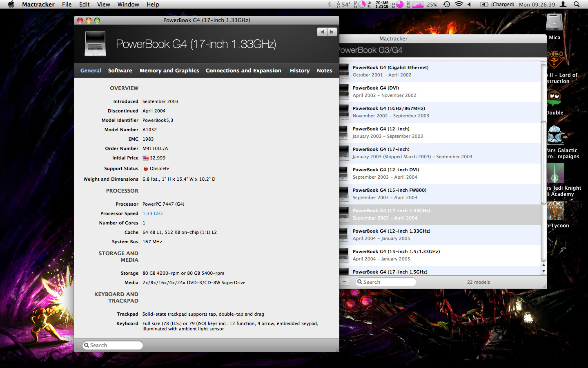The height and width of the screenshot is (368, 588).
Task: Select PowerBook G4 (DVI) in list
Action: (440, 92)
